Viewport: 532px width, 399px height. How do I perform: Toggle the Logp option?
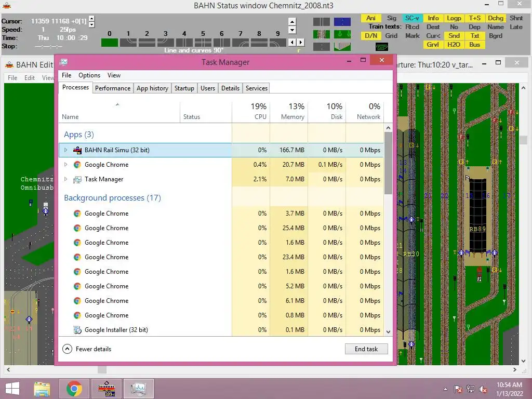pos(454,18)
